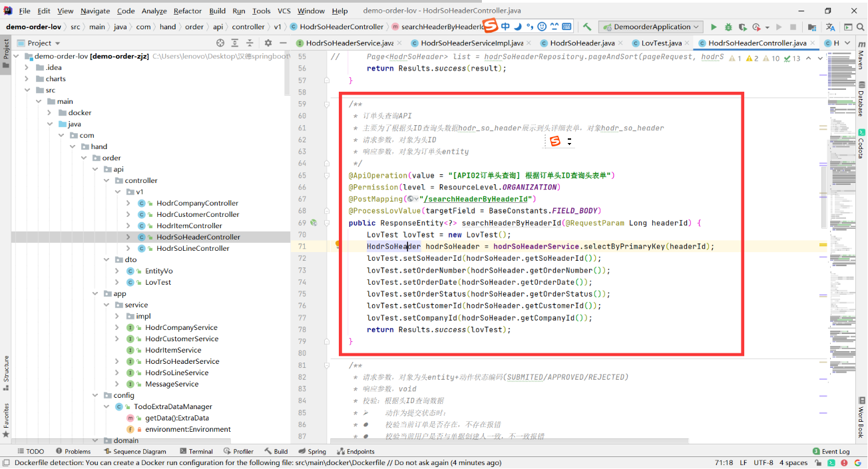Switch to the HodrSoHeaderService.java tab
The width and height of the screenshot is (868, 469).
pos(349,43)
